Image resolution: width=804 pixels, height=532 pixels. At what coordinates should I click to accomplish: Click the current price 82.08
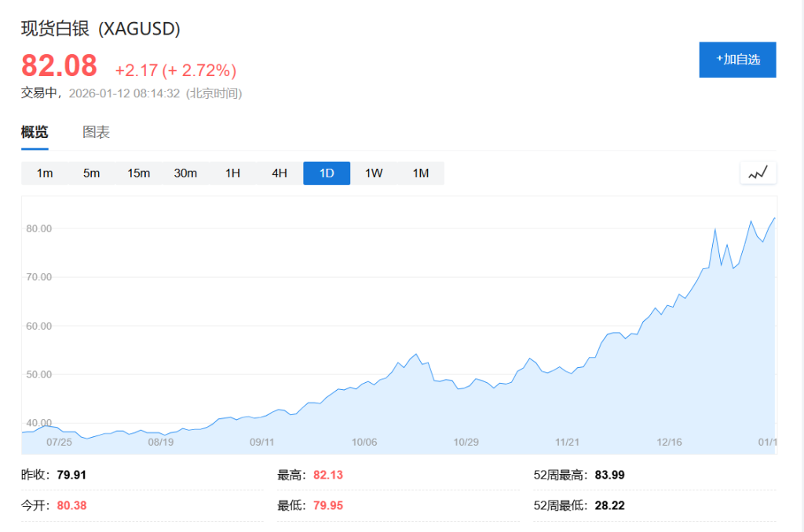click(58, 67)
